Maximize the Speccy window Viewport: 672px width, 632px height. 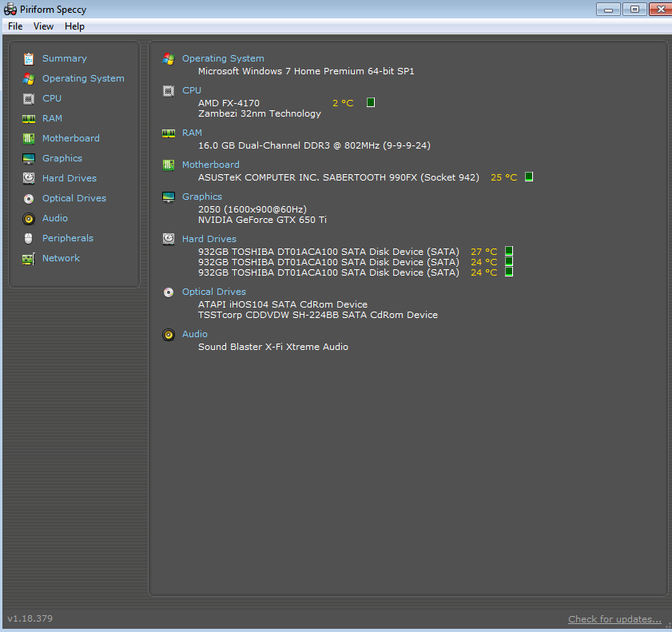[x=634, y=9]
